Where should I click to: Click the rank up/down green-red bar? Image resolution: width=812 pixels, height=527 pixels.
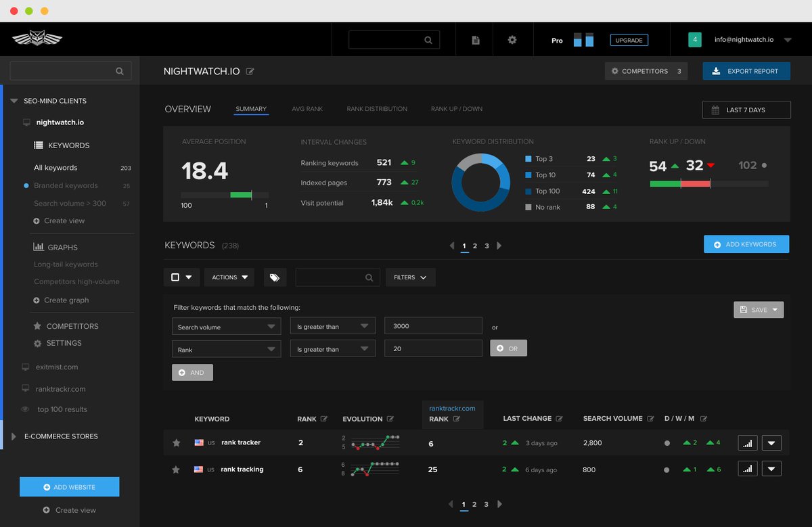708,183
